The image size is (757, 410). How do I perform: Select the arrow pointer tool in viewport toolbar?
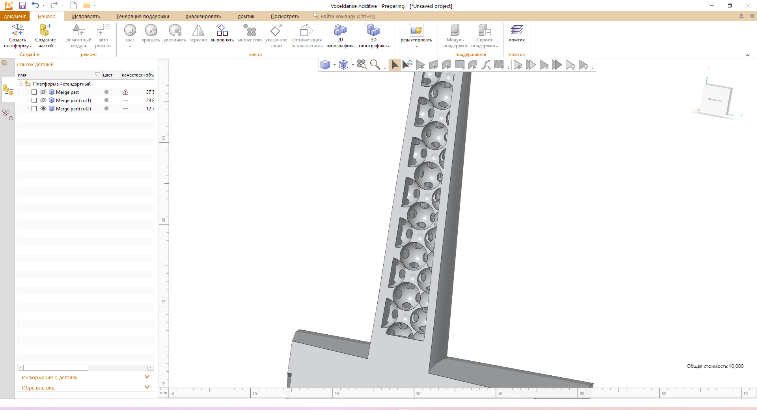pos(396,65)
